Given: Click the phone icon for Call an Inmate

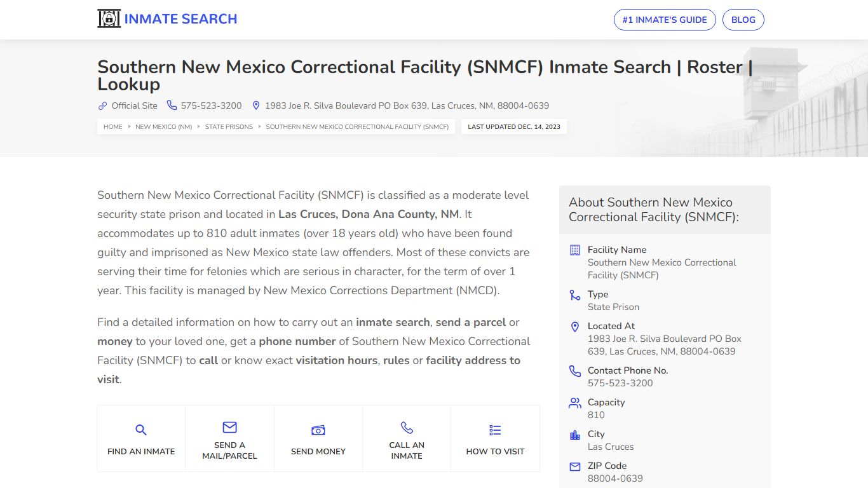Looking at the screenshot, I should (x=407, y=427).
